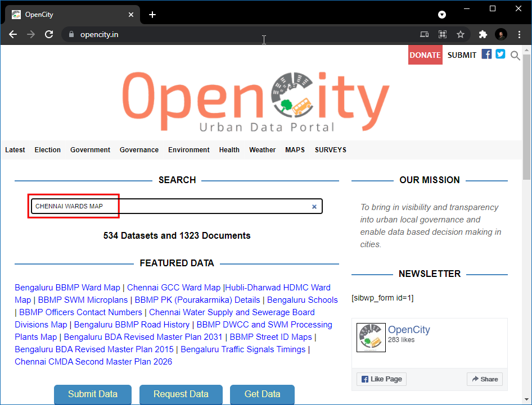Open a new browser tab
532x405 pixels.
pyautogui.click(x=152, y=15)
